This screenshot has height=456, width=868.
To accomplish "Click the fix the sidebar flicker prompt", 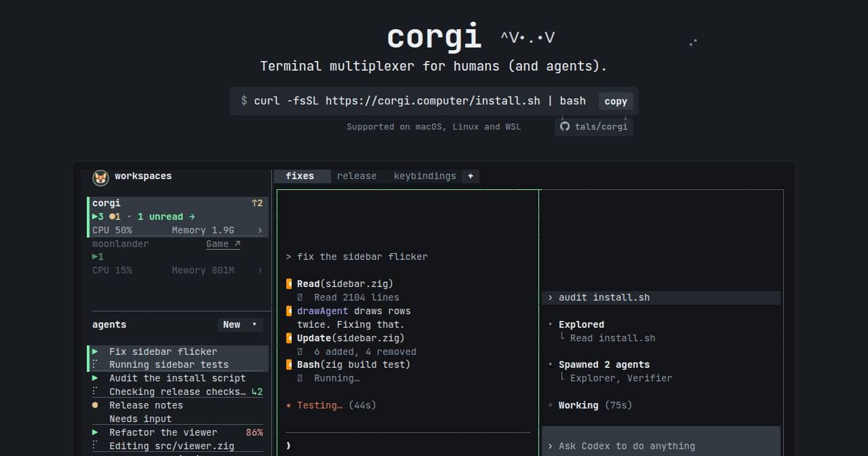I will [x=362, y=256].
